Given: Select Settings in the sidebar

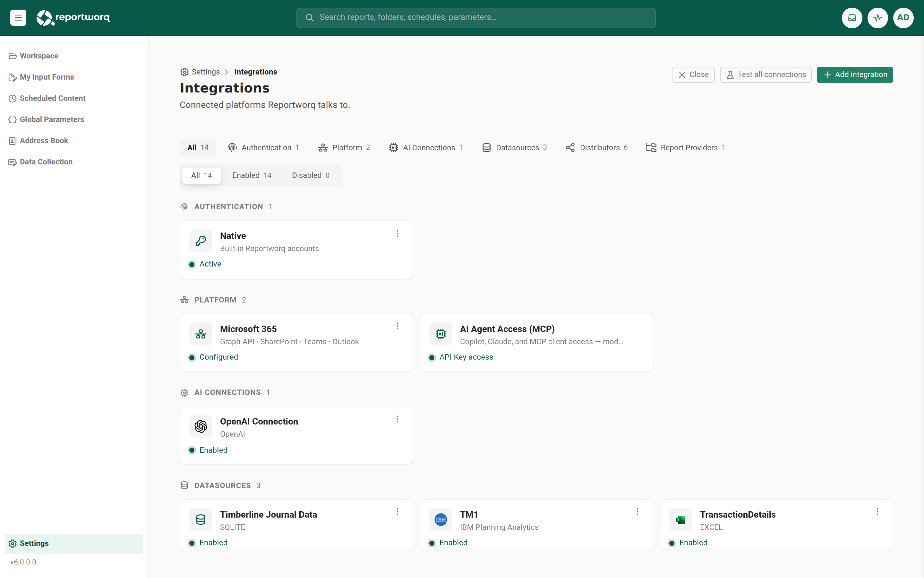Looking at the screenshot, I should [74, 543].
